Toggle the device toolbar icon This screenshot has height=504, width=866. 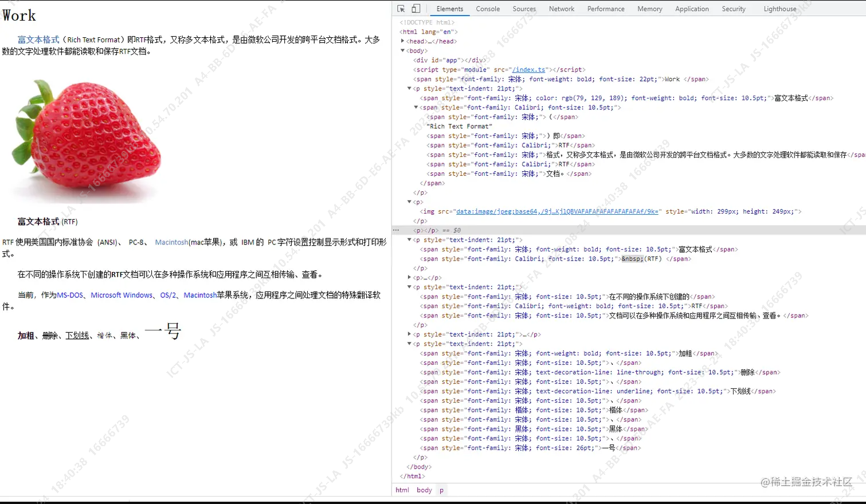[416, 9]
